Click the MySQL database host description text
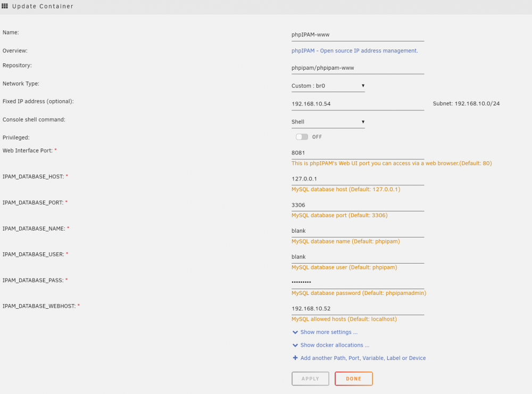This screenshot has width=532, height=394. [346, 189]
